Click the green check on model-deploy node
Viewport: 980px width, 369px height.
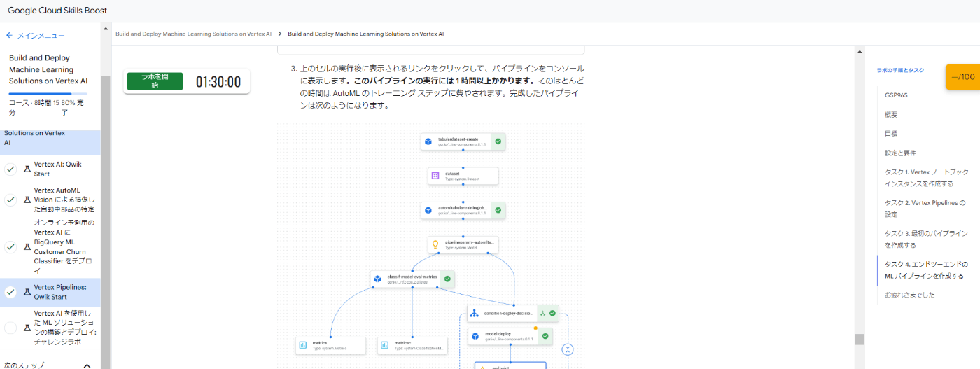click(546, 337)
